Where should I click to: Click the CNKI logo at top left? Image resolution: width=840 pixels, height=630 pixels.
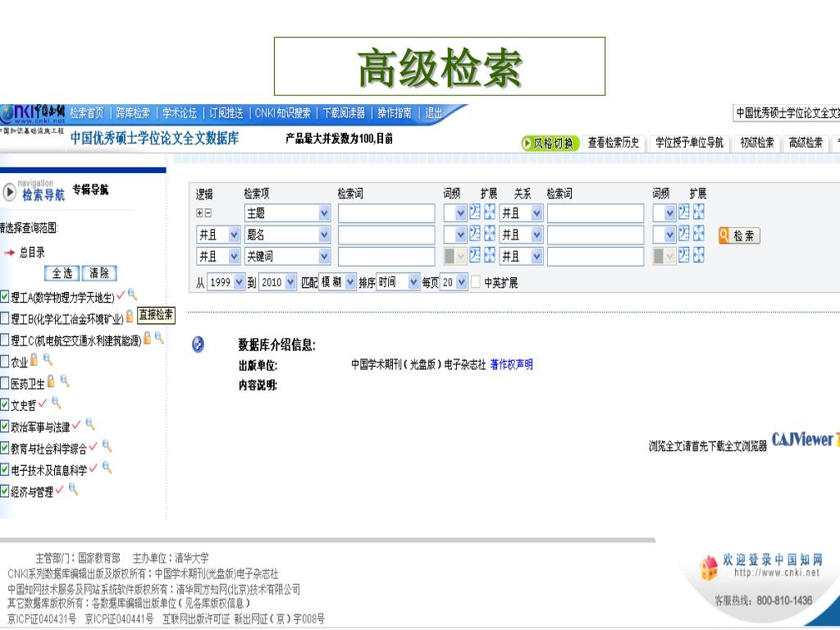33,114
